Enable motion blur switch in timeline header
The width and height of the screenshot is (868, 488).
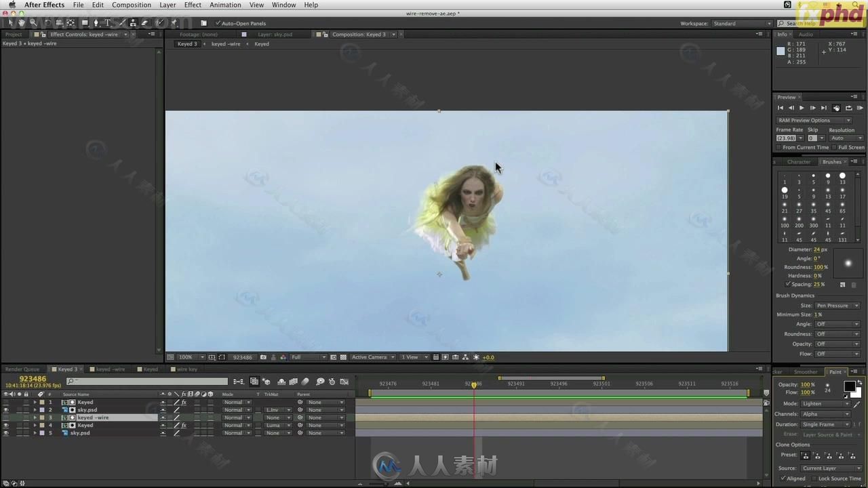click(305, 382)
